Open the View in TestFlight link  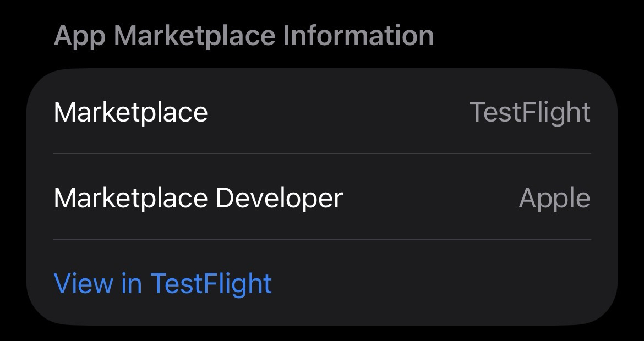tap(163, 283)
